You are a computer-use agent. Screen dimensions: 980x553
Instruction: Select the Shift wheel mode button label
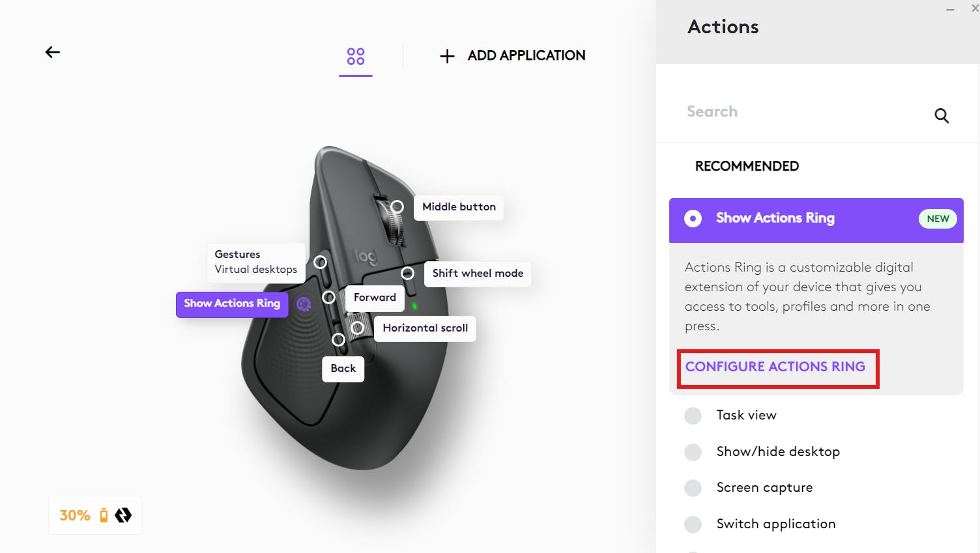[x=478, y=274]
